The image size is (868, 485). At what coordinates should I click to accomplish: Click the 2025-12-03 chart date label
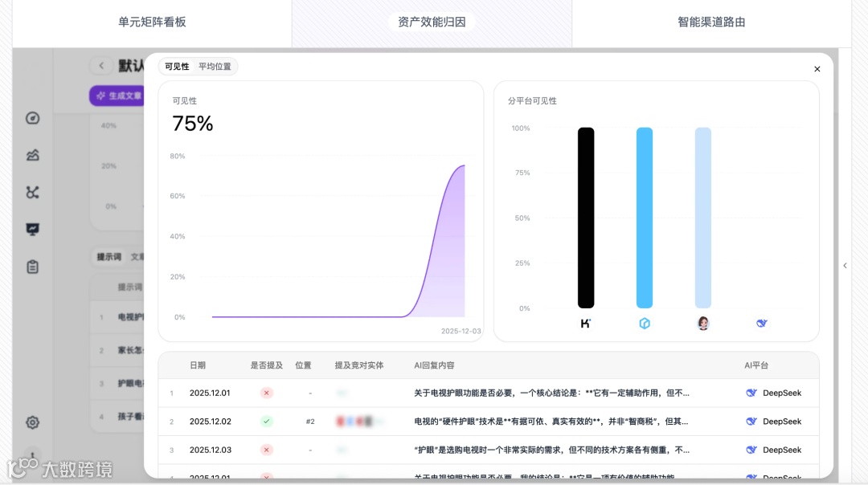461,332
